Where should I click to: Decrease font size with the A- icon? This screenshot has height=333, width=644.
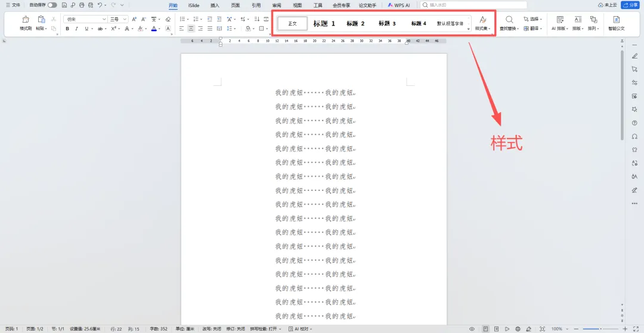144,19
